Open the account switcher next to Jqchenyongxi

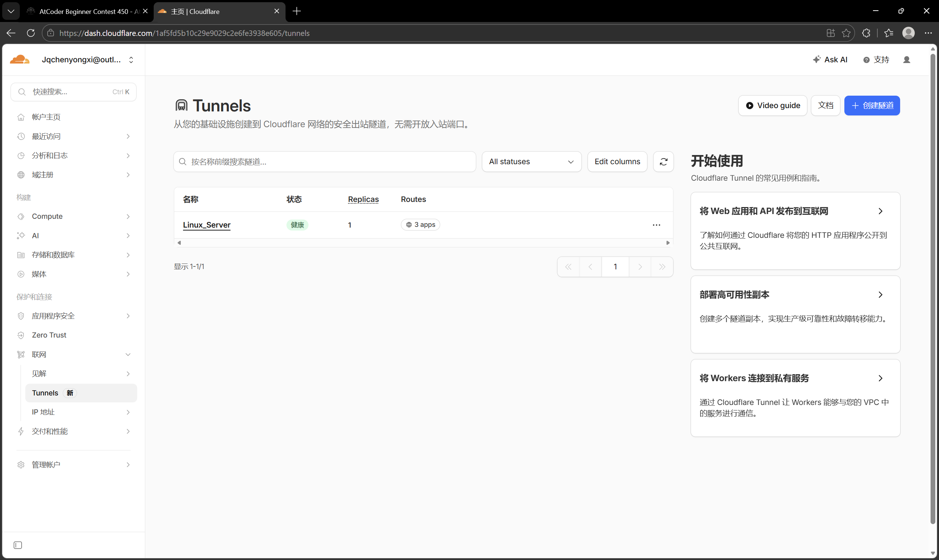[131, 60]
